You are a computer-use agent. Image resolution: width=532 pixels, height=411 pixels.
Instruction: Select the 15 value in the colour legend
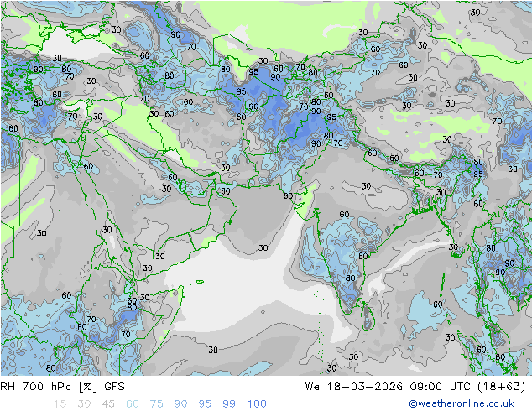60,403
